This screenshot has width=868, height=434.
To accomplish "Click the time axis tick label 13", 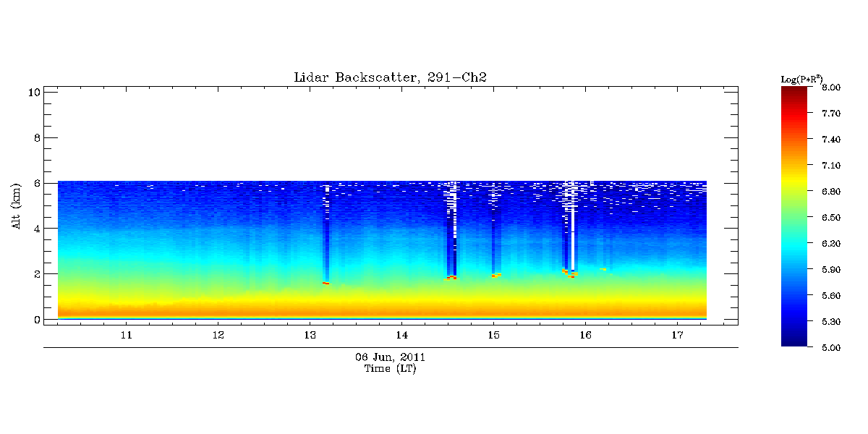I will (310, 336).
